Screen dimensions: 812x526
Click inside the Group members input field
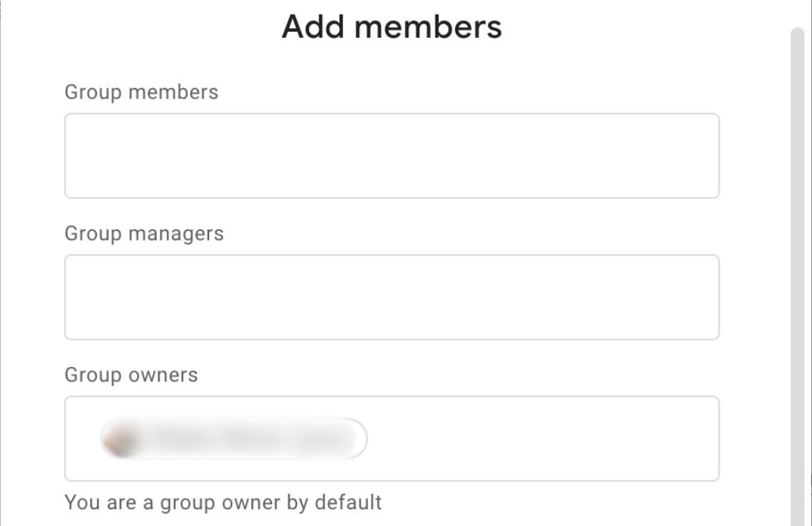pos(392,155)
